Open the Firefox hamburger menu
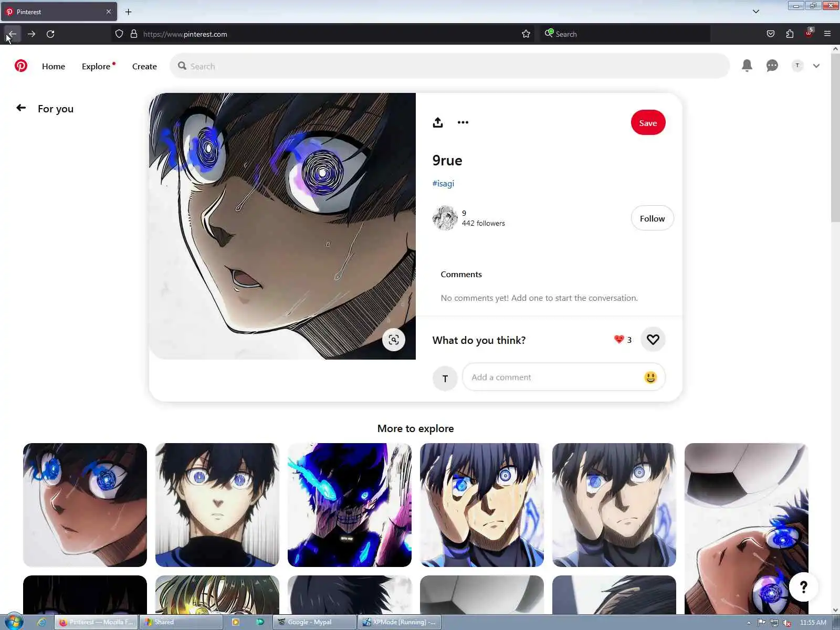This screenshot has height=630, width=840. [x=827, y=34]
